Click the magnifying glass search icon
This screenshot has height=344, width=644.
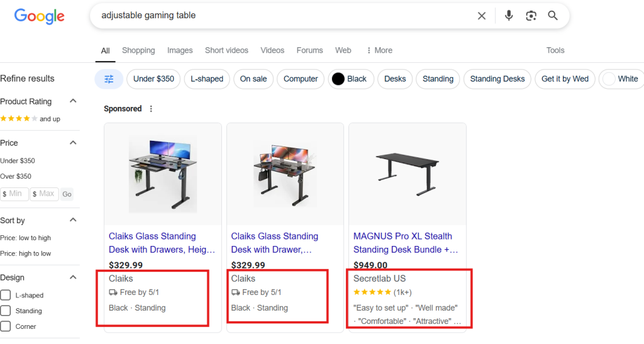[x=553, y=16]
